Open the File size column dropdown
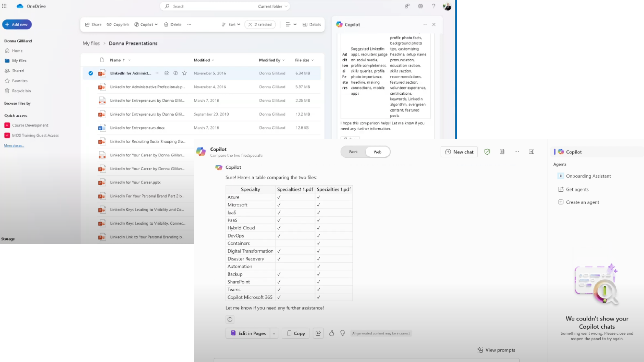644x362 pixels. (313, 60)
